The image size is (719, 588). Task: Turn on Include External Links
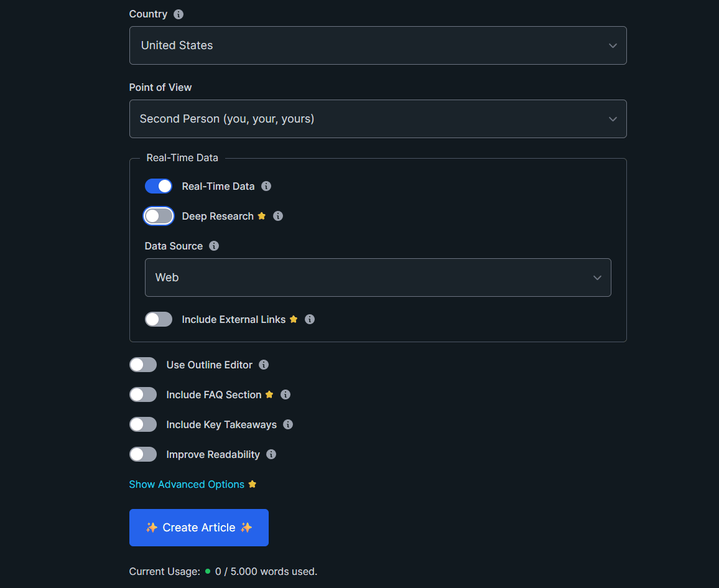coord(159,319)
